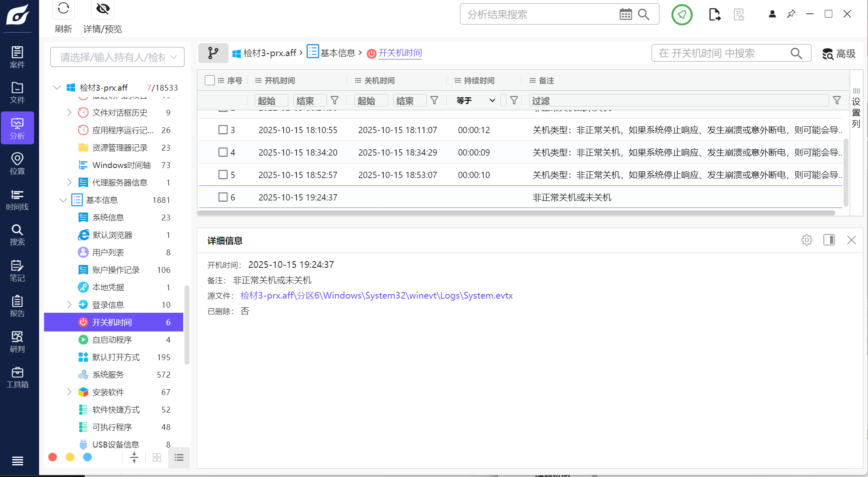Screen dimensions: 868x477
Task: Check the checkbox for row 6
Action: [223, 197]
